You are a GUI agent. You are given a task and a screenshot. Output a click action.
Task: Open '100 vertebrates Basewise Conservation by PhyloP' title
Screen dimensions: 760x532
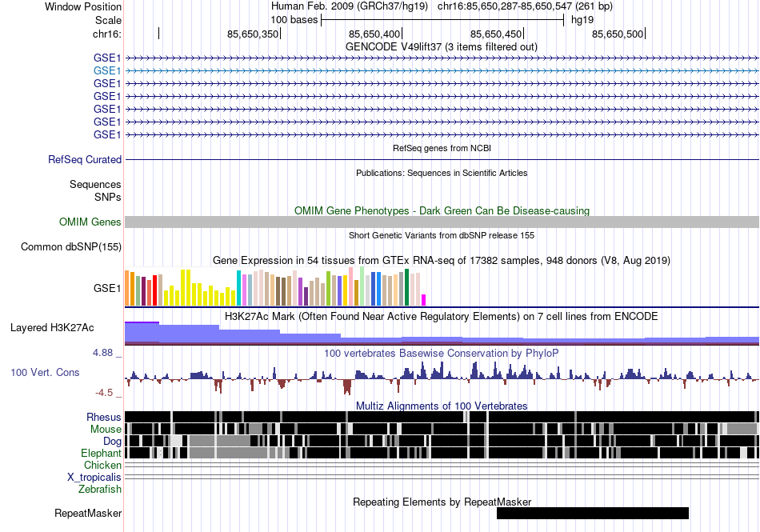point(442,354)
